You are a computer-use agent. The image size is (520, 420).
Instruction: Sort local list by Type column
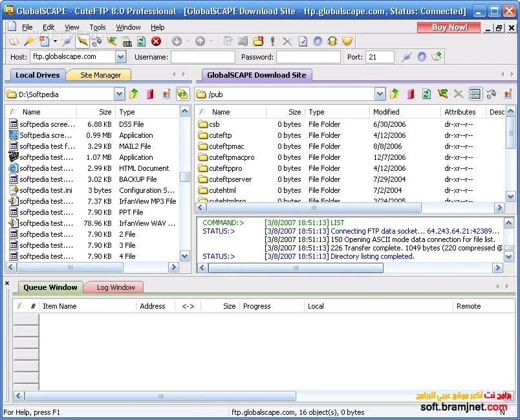[147, 112]
